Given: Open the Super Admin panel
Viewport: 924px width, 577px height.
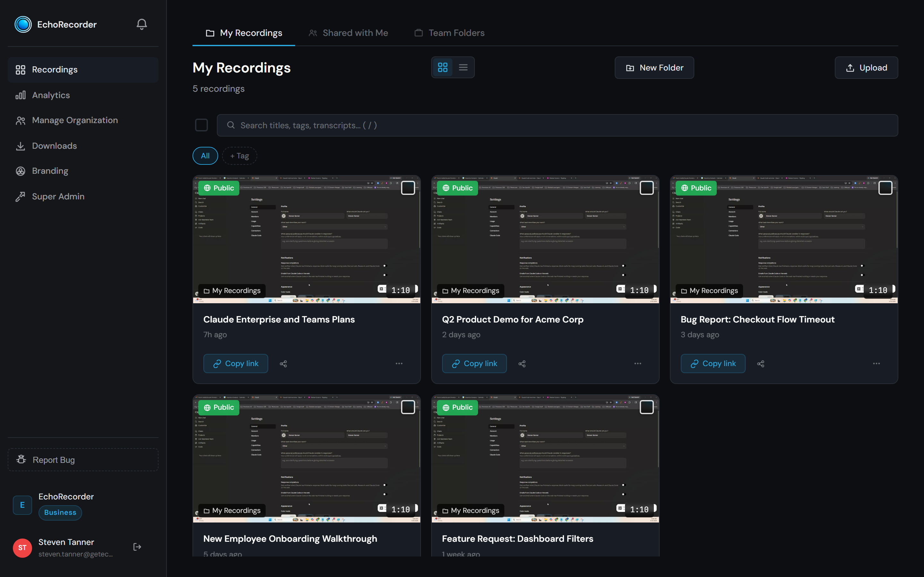Looking at the screenshot, I should pos(58,196).
